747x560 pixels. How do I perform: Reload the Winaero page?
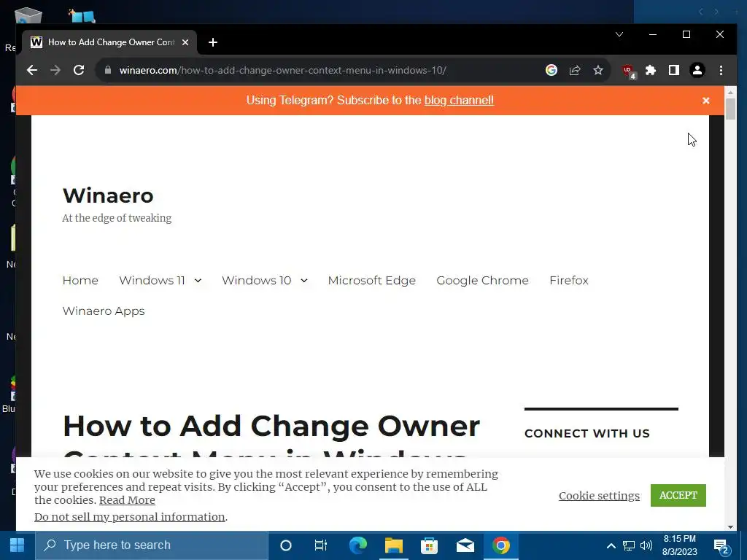(x=79, y=71)
